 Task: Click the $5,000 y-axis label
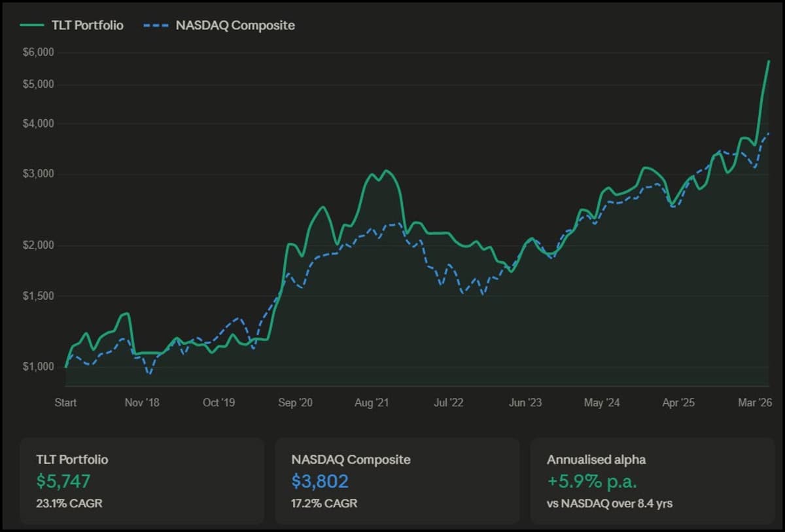[40, 84]
